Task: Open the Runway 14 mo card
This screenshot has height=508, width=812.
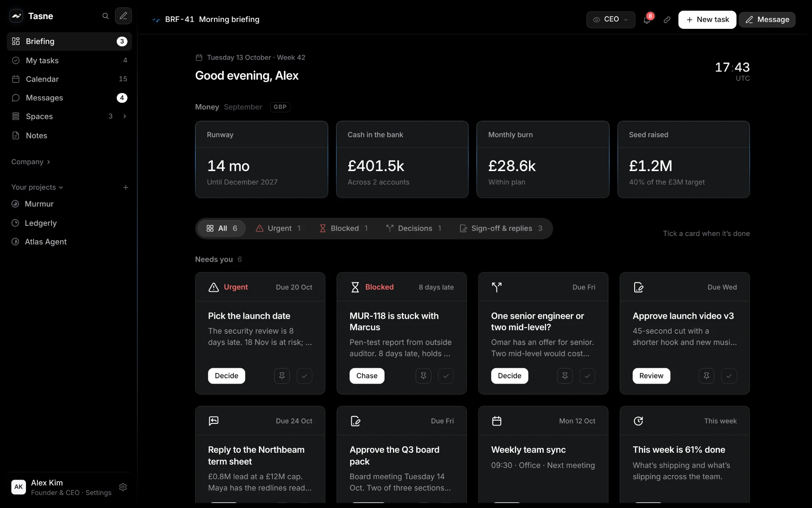Action: [261, 159]
